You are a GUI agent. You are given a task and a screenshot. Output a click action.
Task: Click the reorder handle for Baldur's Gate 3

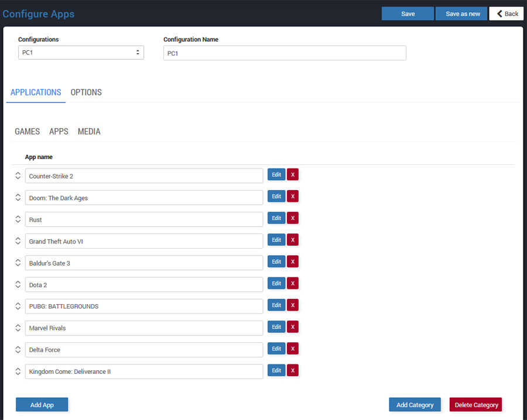tap(18, 263)
